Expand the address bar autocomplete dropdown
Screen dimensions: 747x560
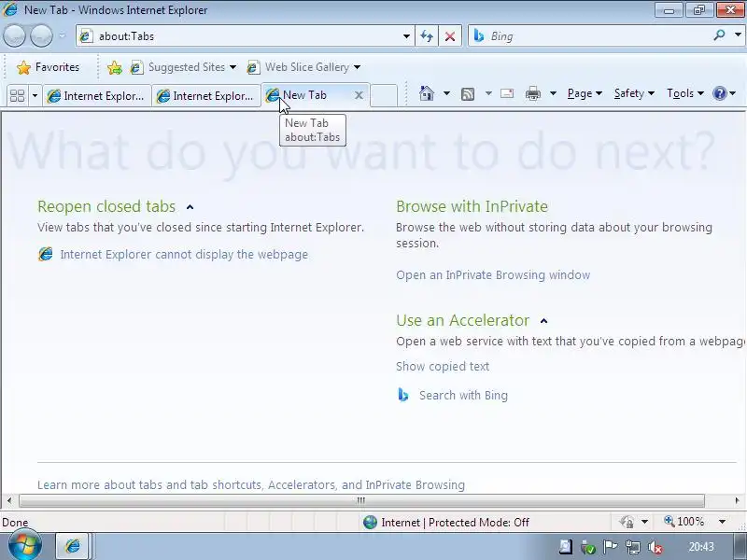point(406,36)
